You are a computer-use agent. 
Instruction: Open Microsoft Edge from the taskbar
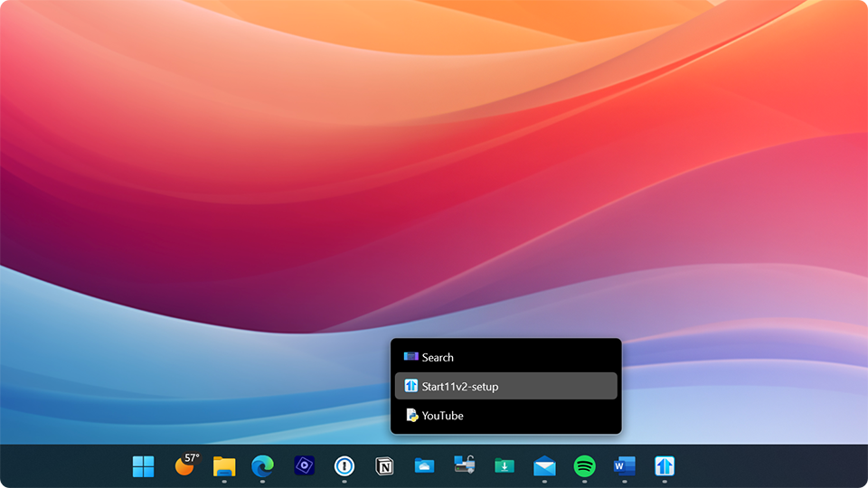pyautogui.click(x=262, y=466)
